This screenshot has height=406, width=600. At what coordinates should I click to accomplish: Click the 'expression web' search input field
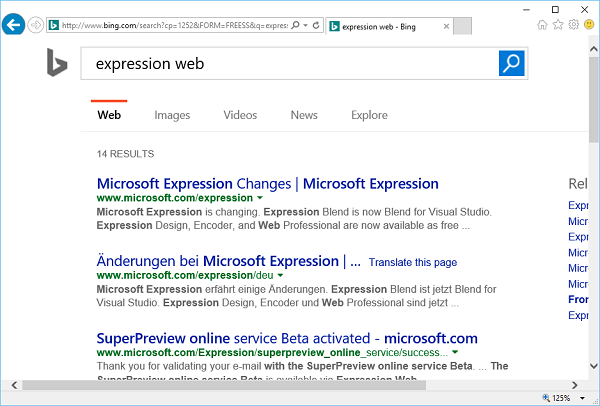tap(290, 64)
